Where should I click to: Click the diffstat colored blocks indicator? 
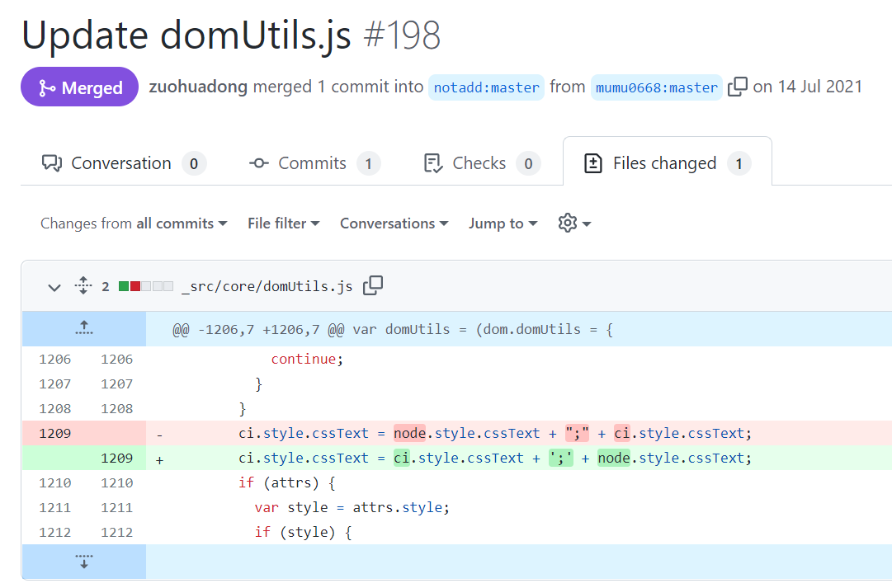(145, 286)
